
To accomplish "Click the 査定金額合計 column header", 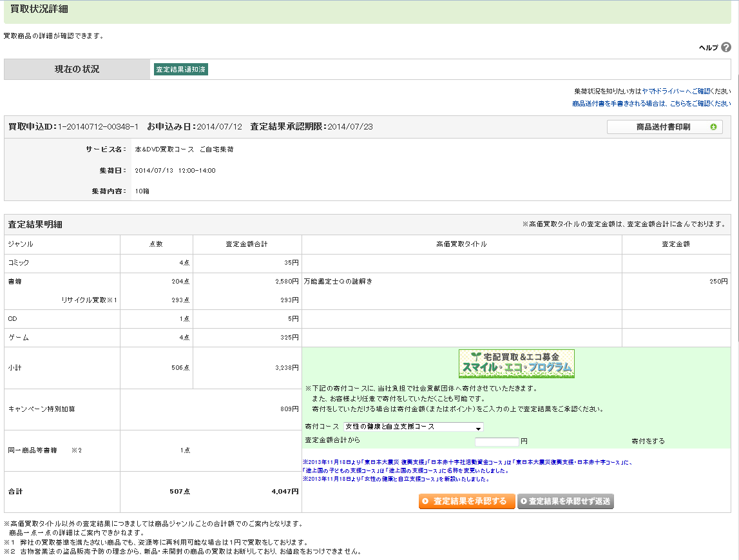I will [247, 244].
